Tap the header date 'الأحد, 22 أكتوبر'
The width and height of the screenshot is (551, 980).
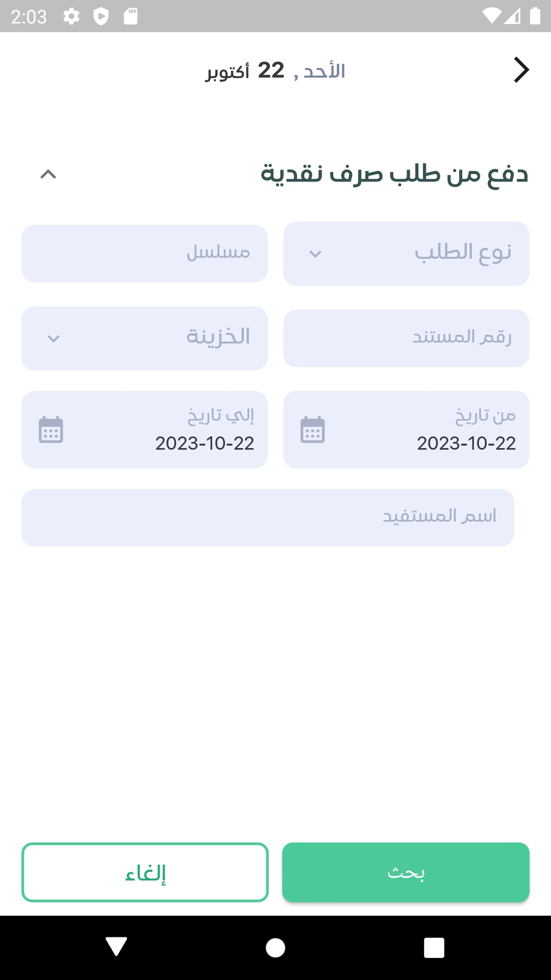[275, 71]
